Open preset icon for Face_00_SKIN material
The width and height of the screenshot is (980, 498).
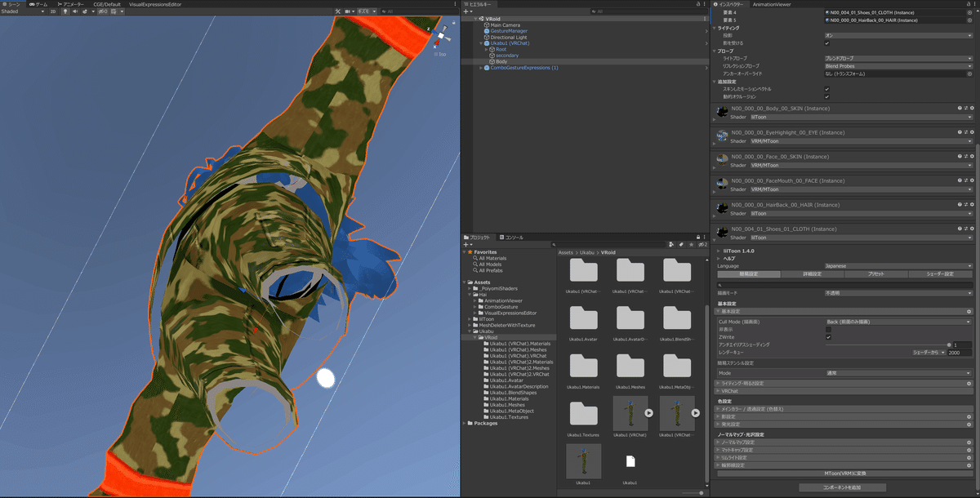click(x=965, y=156)
